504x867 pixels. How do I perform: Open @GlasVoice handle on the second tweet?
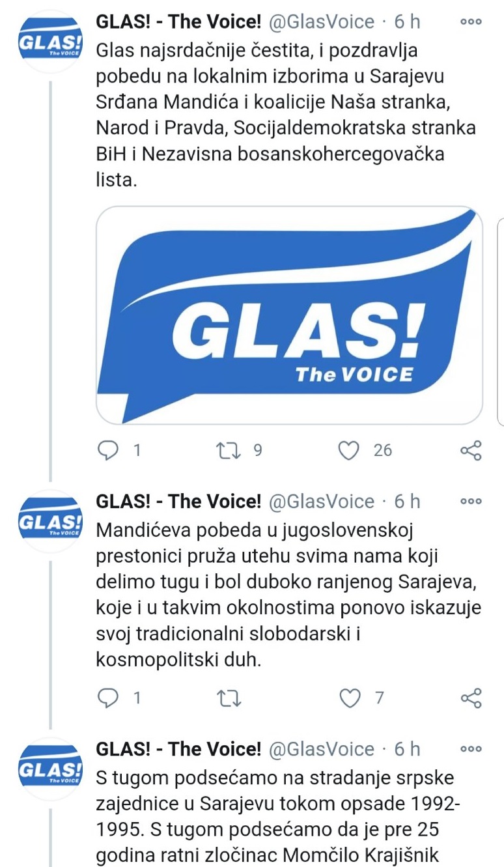point(322,502)
